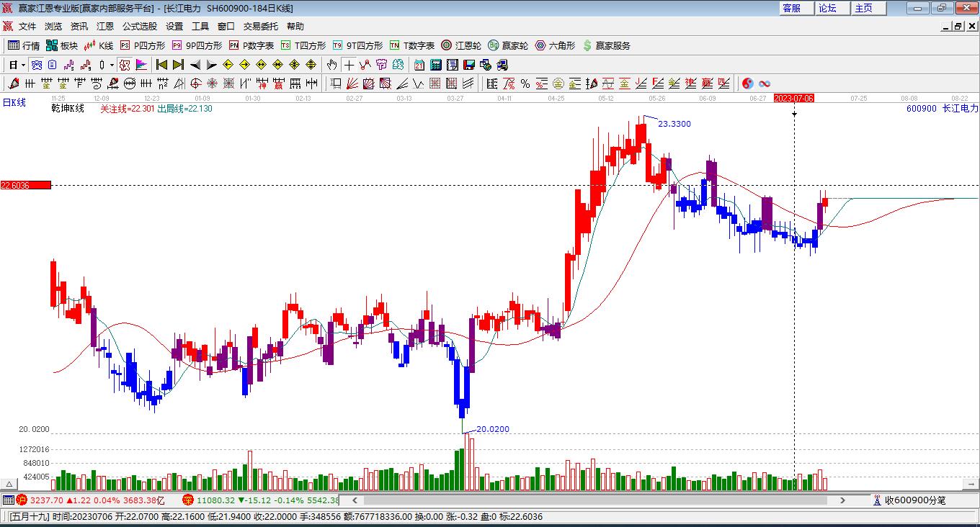Expand the candlestick style dropdown arrow
The width and height of the screenshot is (980, 527).
[x=112, y=65]
